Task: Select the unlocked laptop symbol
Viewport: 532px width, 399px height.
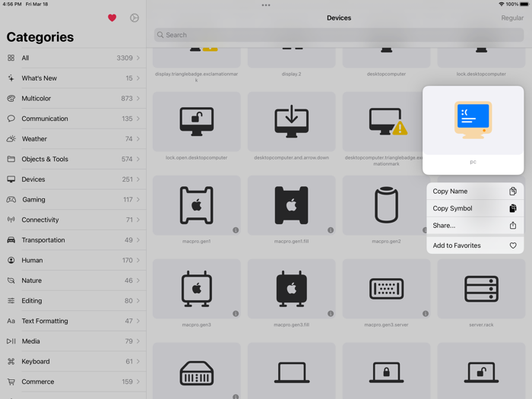Action: [x=481, y=371]
